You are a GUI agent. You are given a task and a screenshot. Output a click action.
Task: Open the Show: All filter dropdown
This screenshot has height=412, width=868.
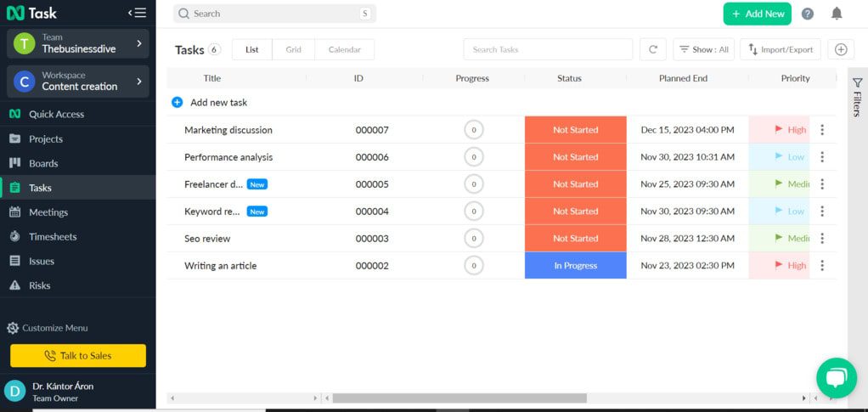704,49
